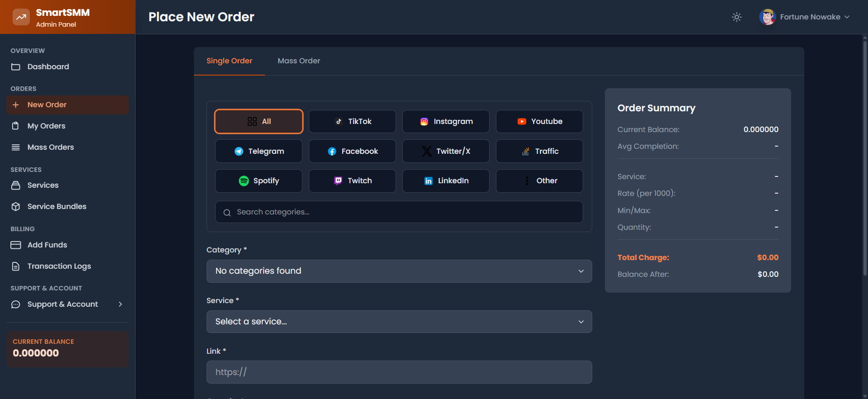Screen dimensions: 868x399
Task: Click the Telegram logo icon
Action: [x=239, y=152]
